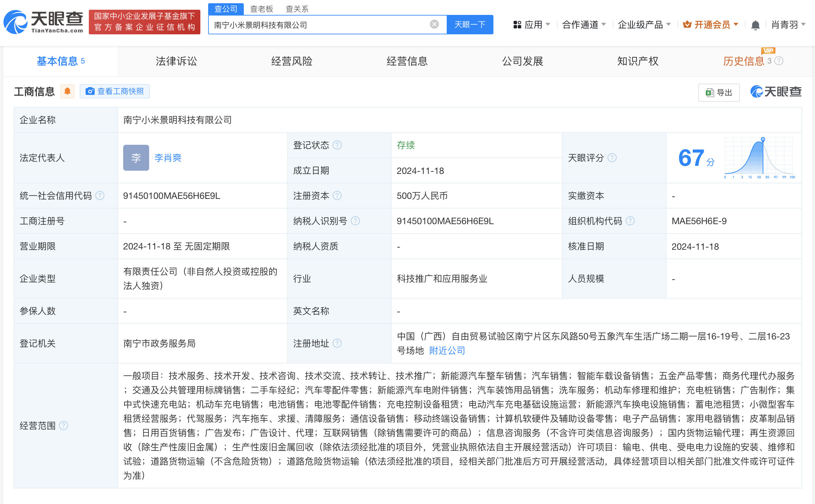Viewport: 815px width, 504px height.
Task: Switch to the 法律诉讼 tab
Action: coord(176,61)
